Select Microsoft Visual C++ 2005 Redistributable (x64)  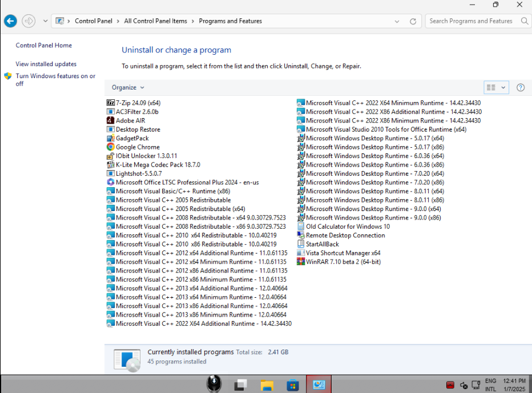tap(176, 209)
